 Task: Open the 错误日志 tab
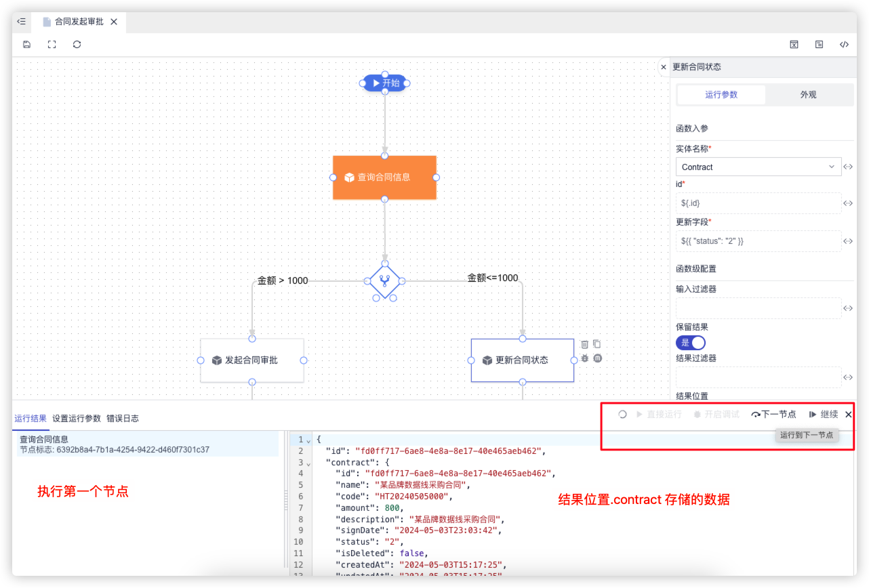(123, 419)
